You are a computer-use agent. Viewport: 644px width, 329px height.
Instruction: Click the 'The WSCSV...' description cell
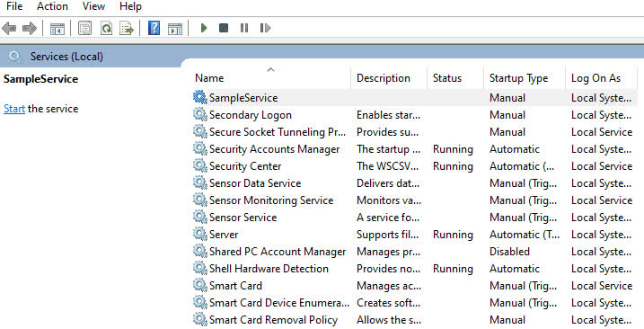[387, 166]
